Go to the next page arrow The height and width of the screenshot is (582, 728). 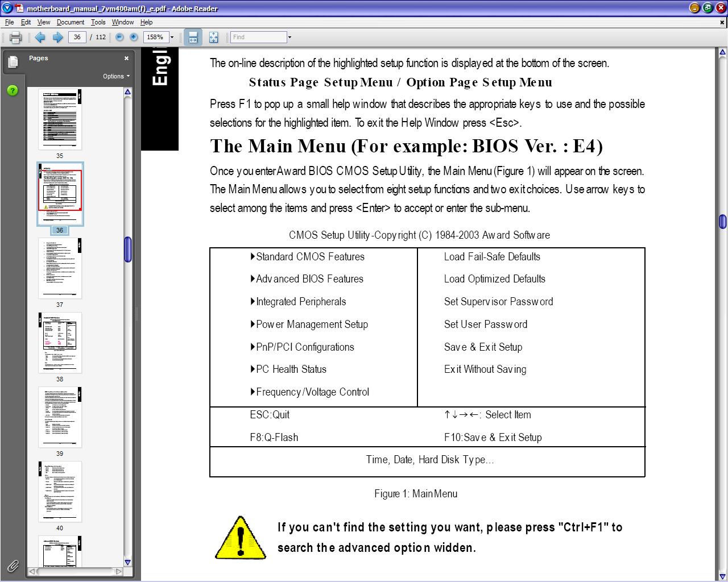(57, 38)
